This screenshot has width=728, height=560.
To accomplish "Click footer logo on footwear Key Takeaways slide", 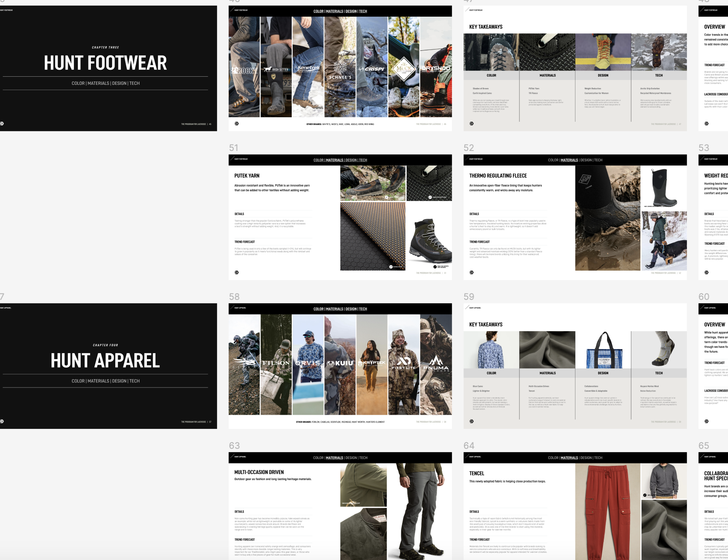I will pos(472,123).
